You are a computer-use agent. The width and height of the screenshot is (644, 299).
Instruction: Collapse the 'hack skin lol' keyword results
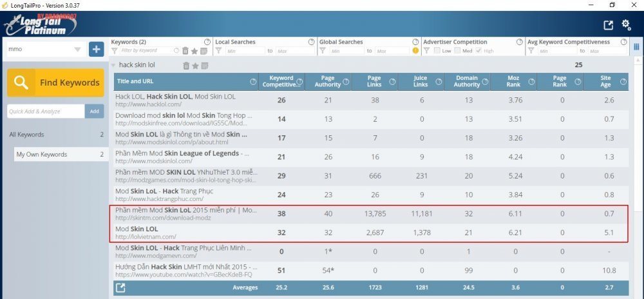coord(113,65)
